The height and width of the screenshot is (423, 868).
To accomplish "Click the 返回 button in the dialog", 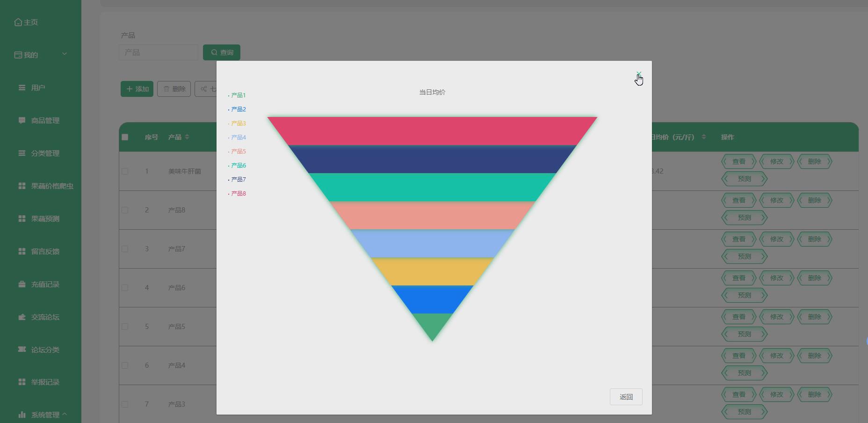I will pyautogui.click(x=626, y=397).
